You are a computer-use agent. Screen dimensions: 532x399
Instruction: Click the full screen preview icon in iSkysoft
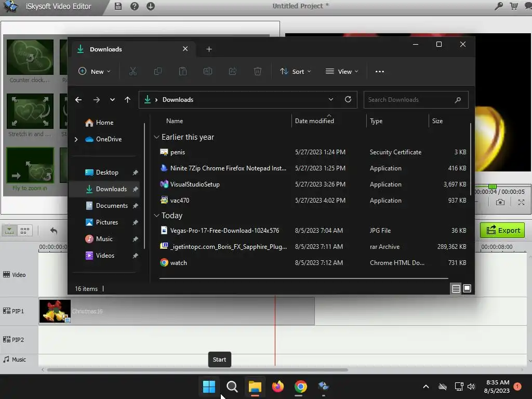coord(521,203)
